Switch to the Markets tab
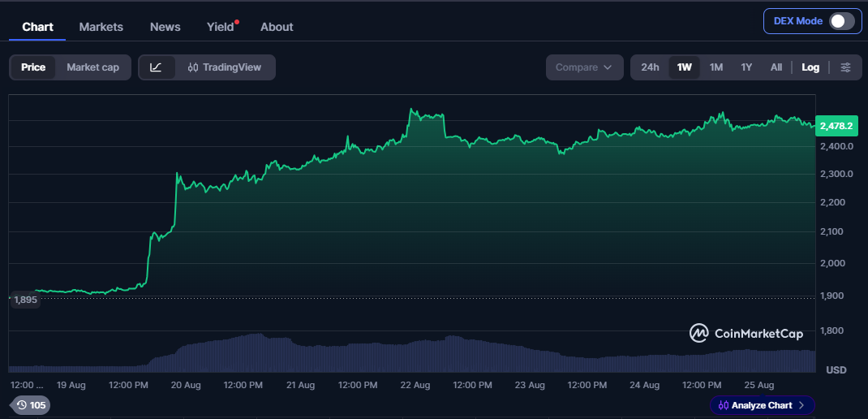The height and width of the screenshot is (419, 868). [101, 27]
